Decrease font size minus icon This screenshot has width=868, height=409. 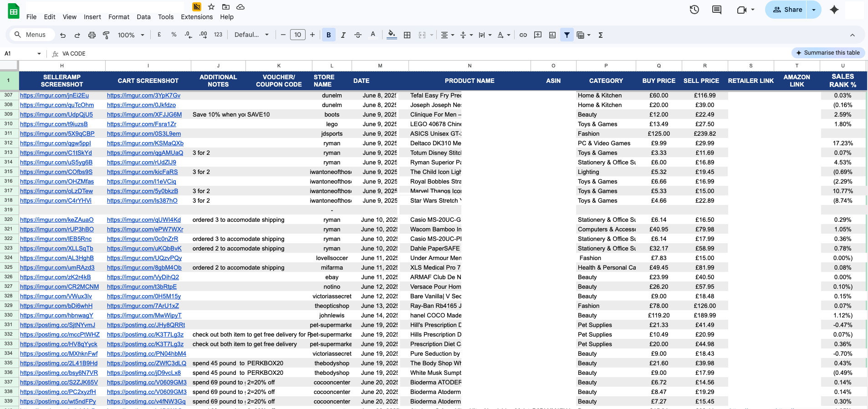(x=283, y=35)
